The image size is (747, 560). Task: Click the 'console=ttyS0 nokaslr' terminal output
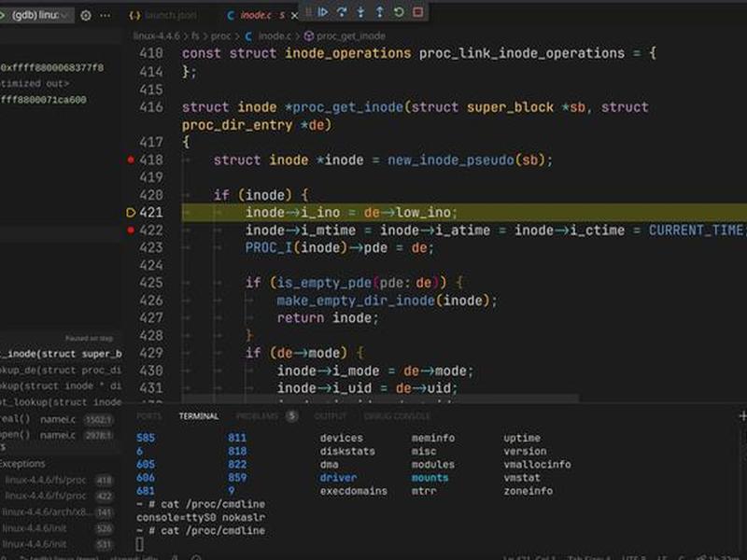[x=201, y=517]
